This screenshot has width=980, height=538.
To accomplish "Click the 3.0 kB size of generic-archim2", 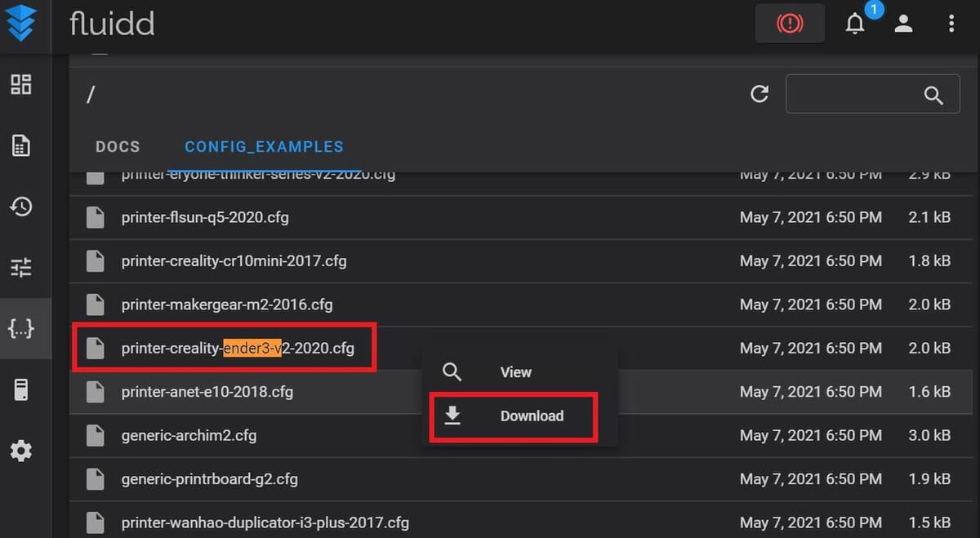I will [929, 435].
